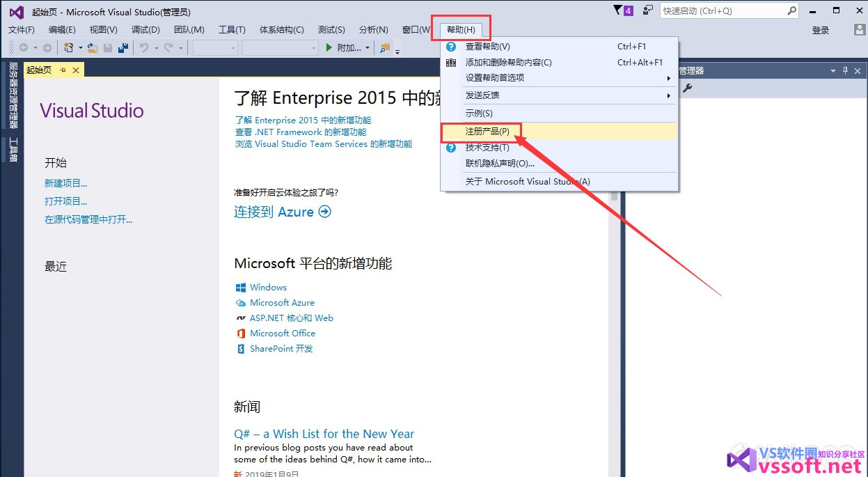The height and width of the screenshot is (477, 868).
Task: Open the right panel window position dropdown
Action: (x=833, y=71)
